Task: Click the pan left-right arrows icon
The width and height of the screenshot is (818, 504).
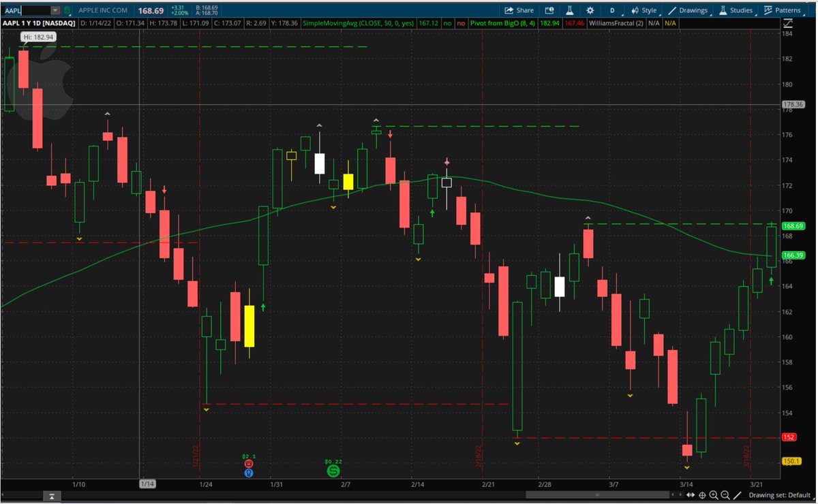Action: [x=691, y=495]
